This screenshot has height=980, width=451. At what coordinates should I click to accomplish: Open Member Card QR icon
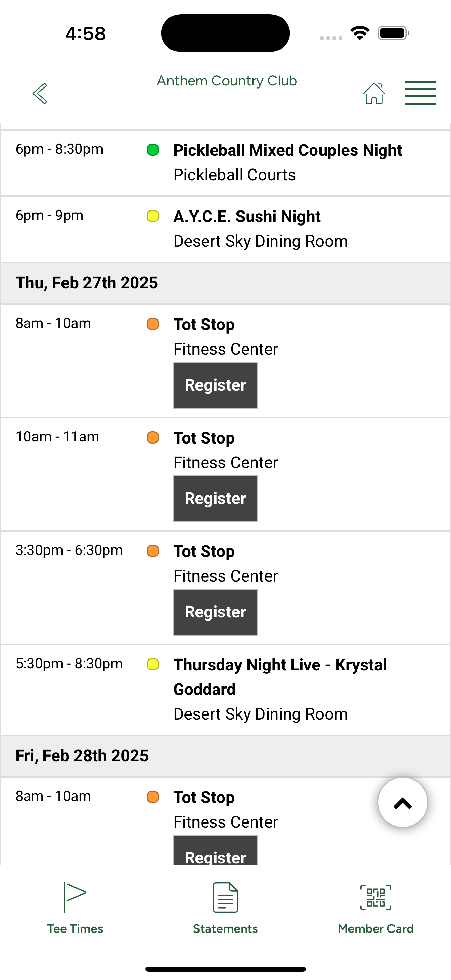pyautogui.click(x=376, y=897)
